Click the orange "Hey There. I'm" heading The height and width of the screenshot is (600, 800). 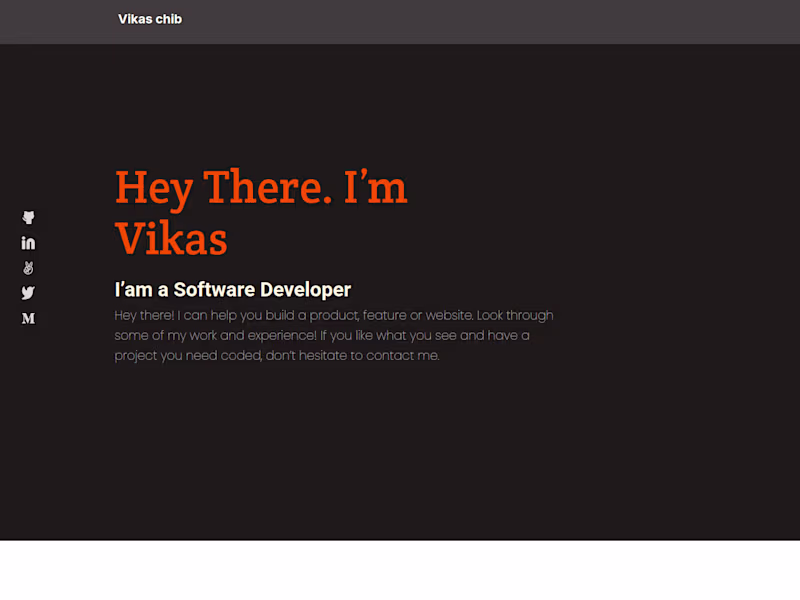[x=260, y=187]
